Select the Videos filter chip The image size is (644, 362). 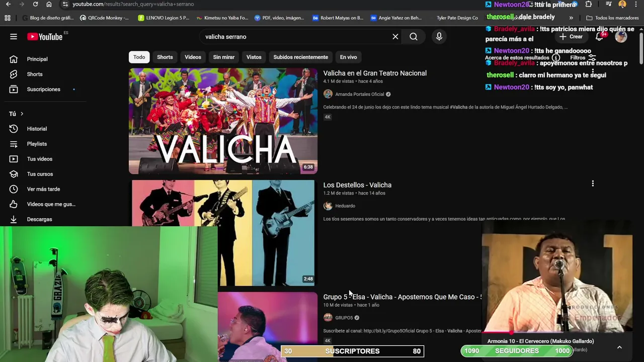[193, 57]
